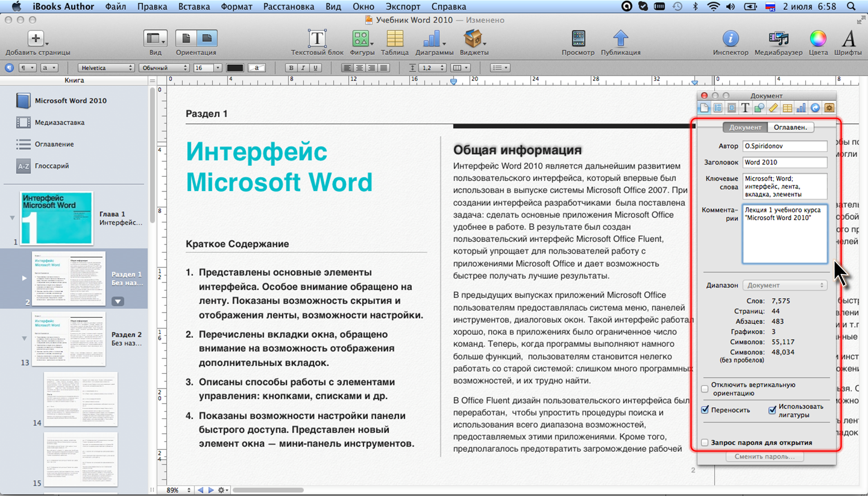This screenshot has height=496, width=868.
Task: Uncheck the Переносить hyphenation checkbox
Action: click(x=704, y=410)
